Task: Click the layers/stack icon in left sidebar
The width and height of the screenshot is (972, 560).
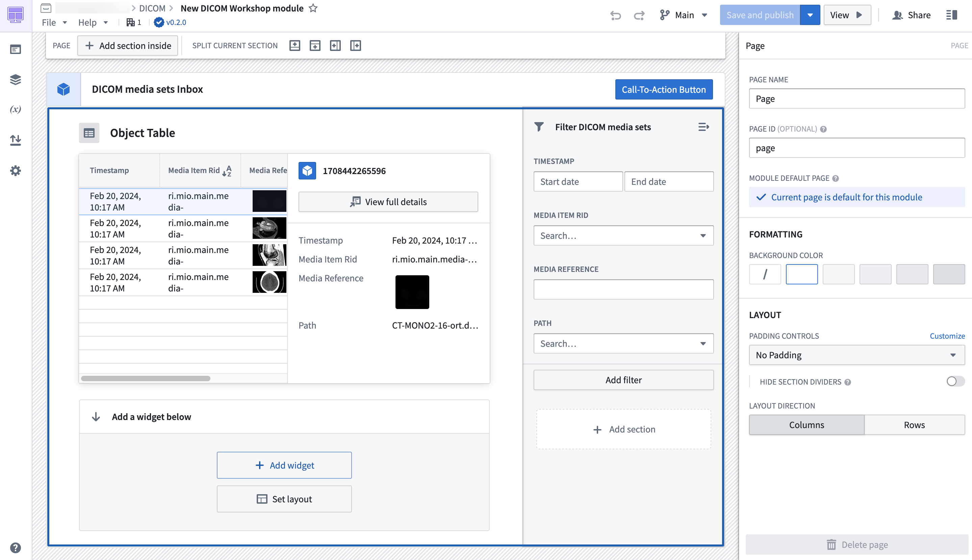Action: coord(15,79)
